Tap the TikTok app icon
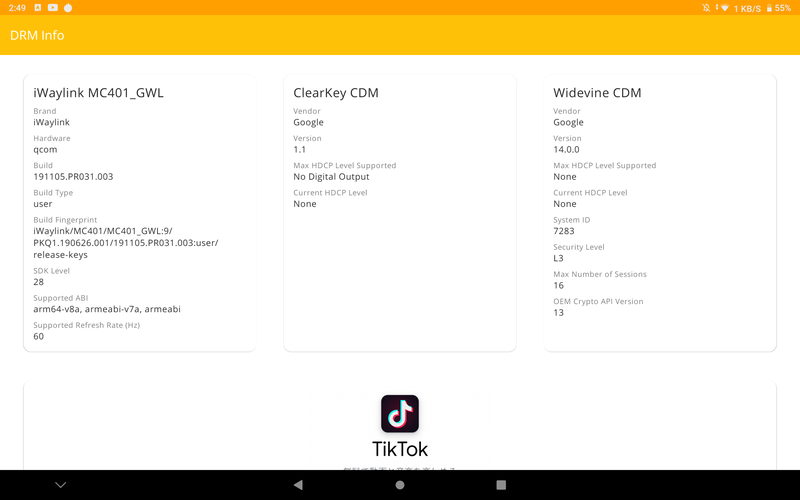This screenshot has height=500, width=800. point(399,413)
